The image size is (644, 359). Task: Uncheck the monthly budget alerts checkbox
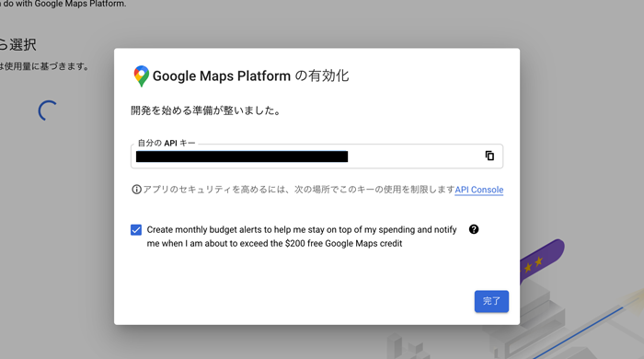[x=136, y=229]
